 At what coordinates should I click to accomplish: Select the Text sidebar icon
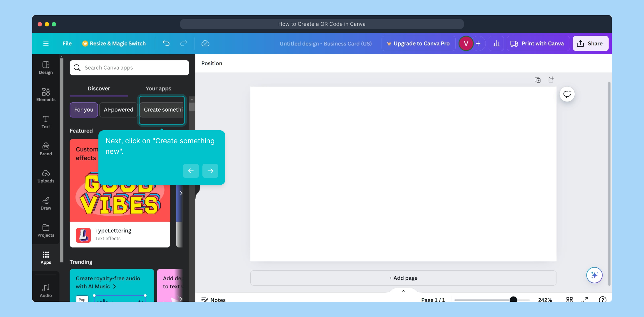click(46, 122)
